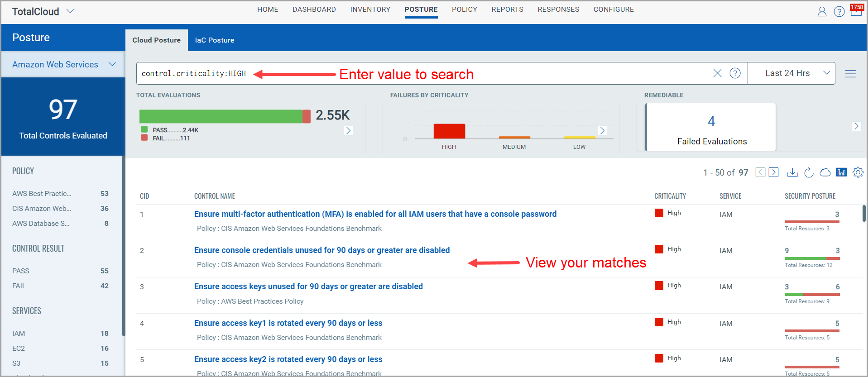
Task: Click the security posture bar for control 3
Action: click(x=812, y=295)
